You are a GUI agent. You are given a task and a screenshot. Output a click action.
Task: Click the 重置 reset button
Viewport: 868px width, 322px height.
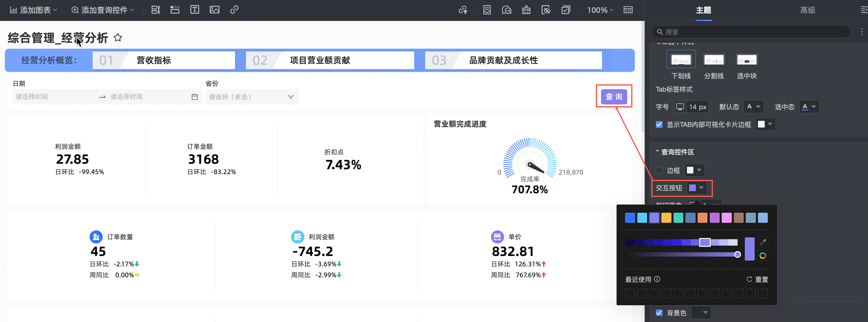pos(757,279)
